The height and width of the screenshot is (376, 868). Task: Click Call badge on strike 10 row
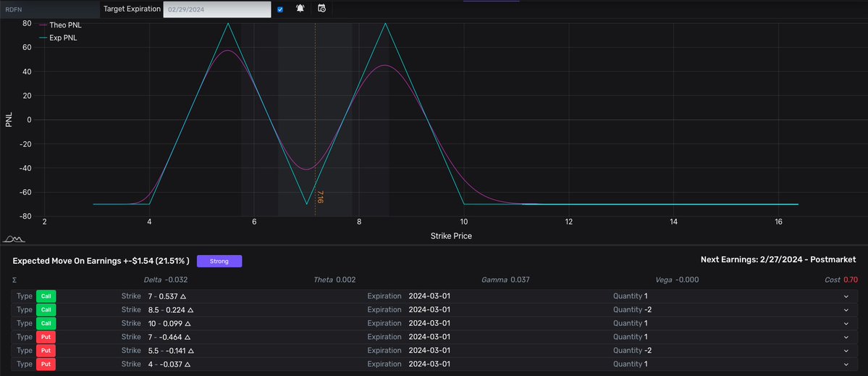point(46,323)
